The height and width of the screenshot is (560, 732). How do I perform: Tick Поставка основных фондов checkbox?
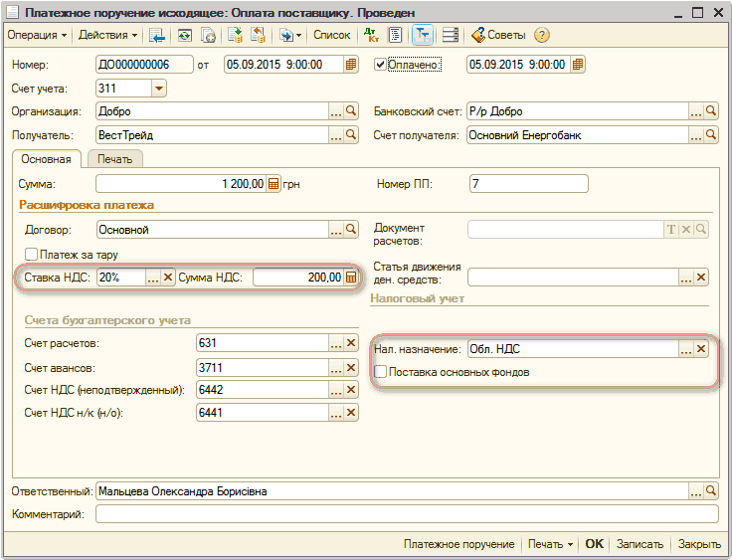[x=380, y=372]
